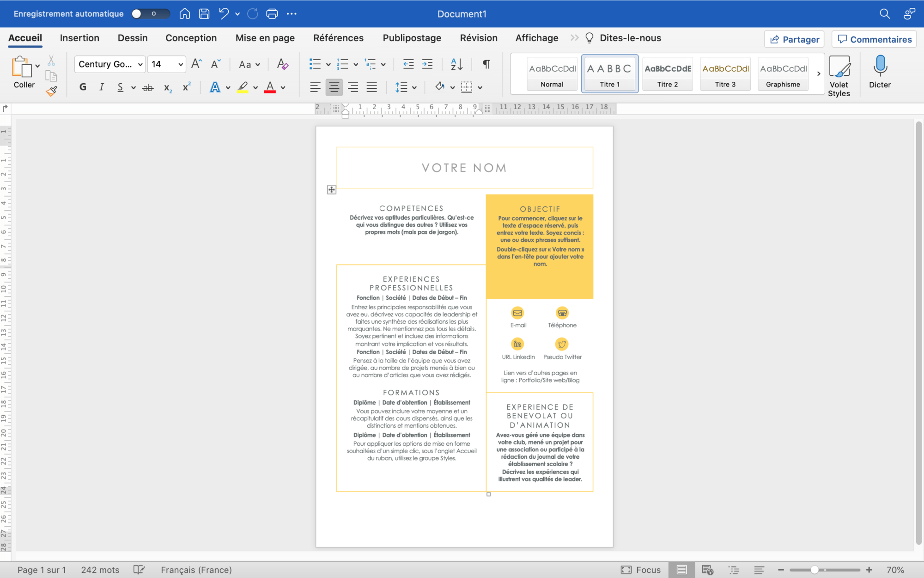Image resolution: width=924 pixels, height=578 pixels.
Task: Expand the borders dropdown arrow
Action: coord(480,87)
